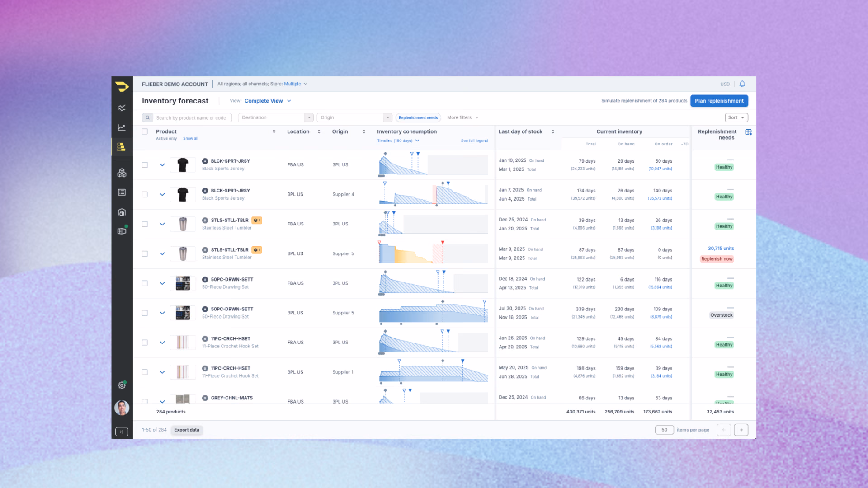Open the Complete View dropdown
868x488 pixels.
pos(268,101)
